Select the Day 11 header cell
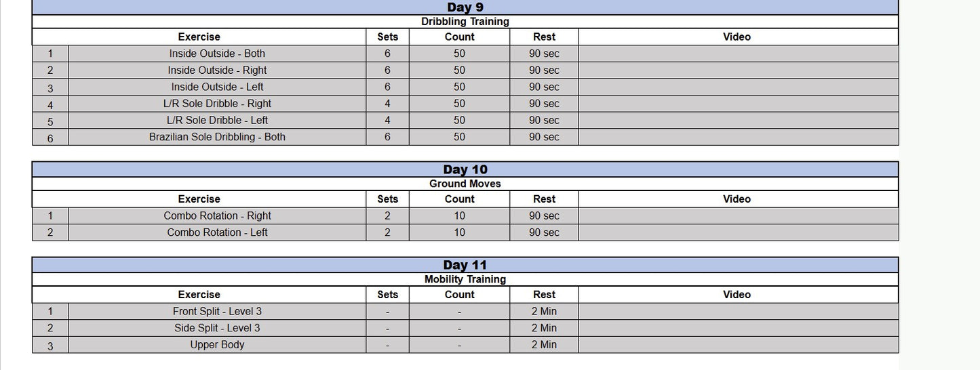The image size is (980, 370). coord(465,265)
